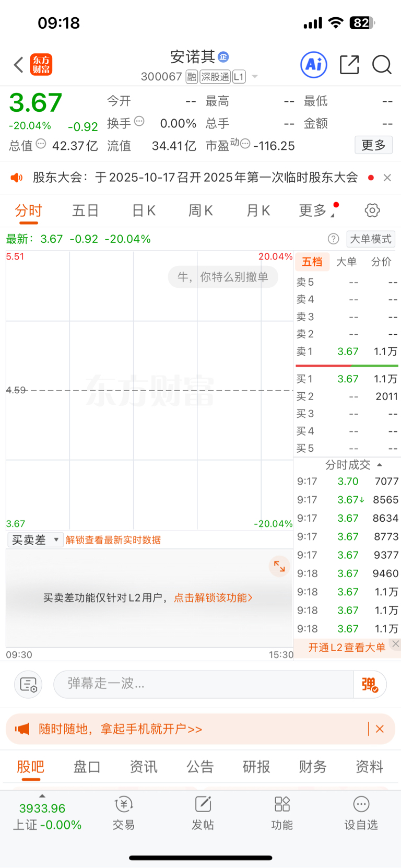
Task: Open the 盘口 tab
Action: [x=87, y=767]
